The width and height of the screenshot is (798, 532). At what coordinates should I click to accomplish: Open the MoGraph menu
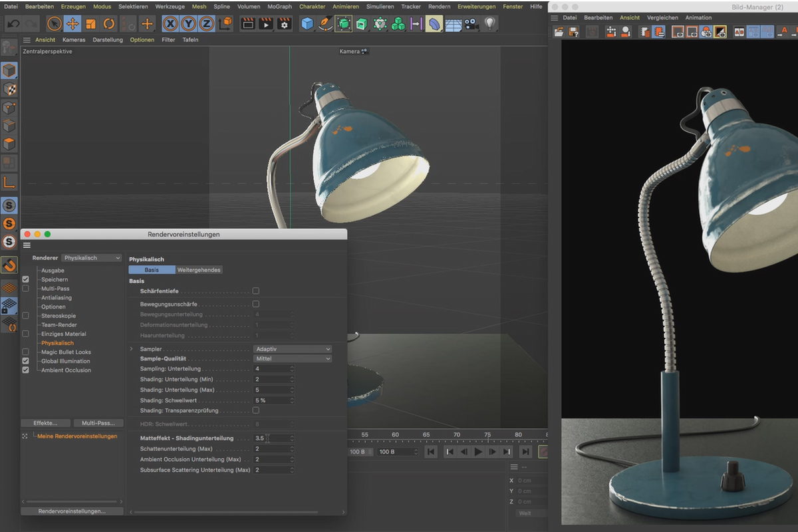(x=279, y=6)
